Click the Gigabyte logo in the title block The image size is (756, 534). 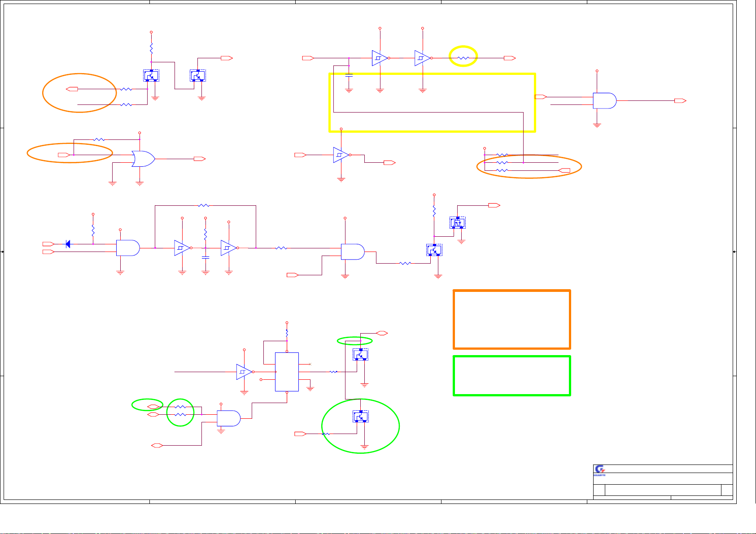coord(600,470)
